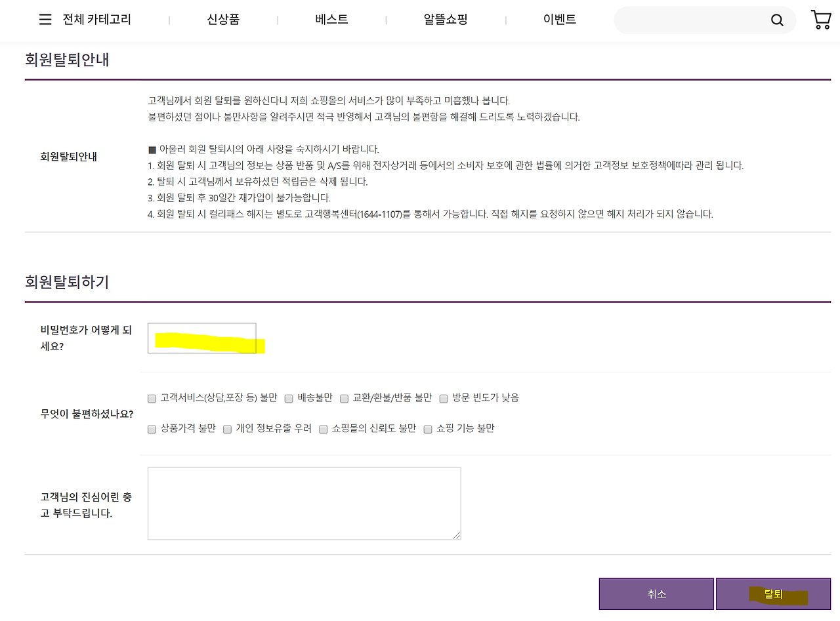Image resolution: width=840 pixels, height=621 pixels.
Task: Enable the 개인 정보유출 우려 checkbox
Action: pyautogui.click(x=227, y=429)
